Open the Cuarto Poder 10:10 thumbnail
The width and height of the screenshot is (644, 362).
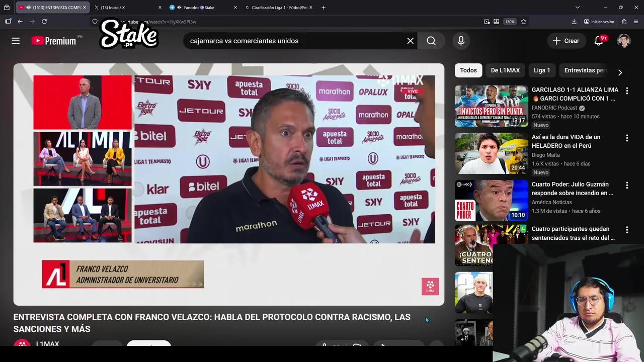click(492, 201)
